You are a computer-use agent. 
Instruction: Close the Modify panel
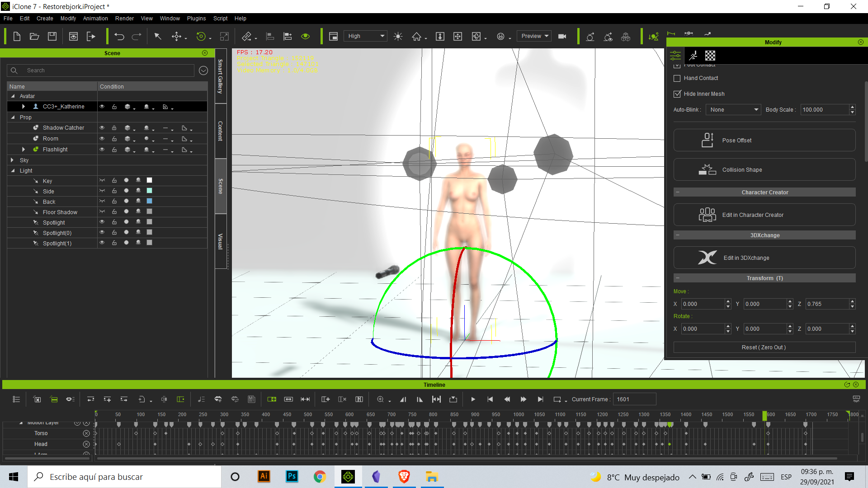861,42
